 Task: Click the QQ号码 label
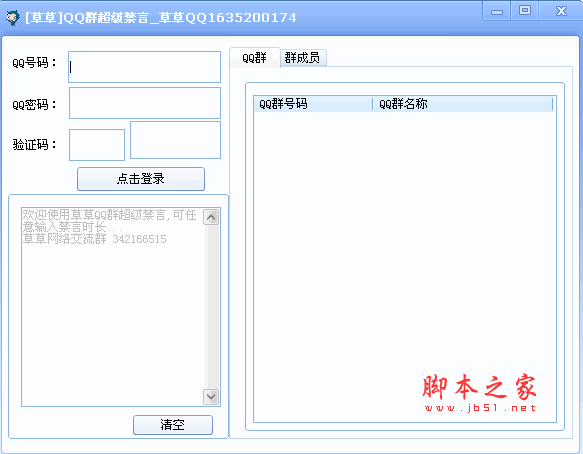click(34, 62)
